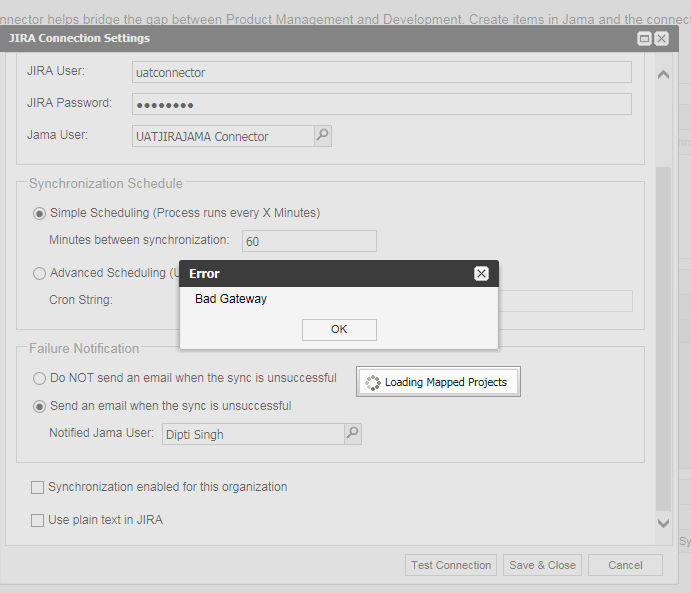691x593 pixels.
Task: Click the JIRA Connection Settings title
Action: pyautogui.click(x=79, y=38)
